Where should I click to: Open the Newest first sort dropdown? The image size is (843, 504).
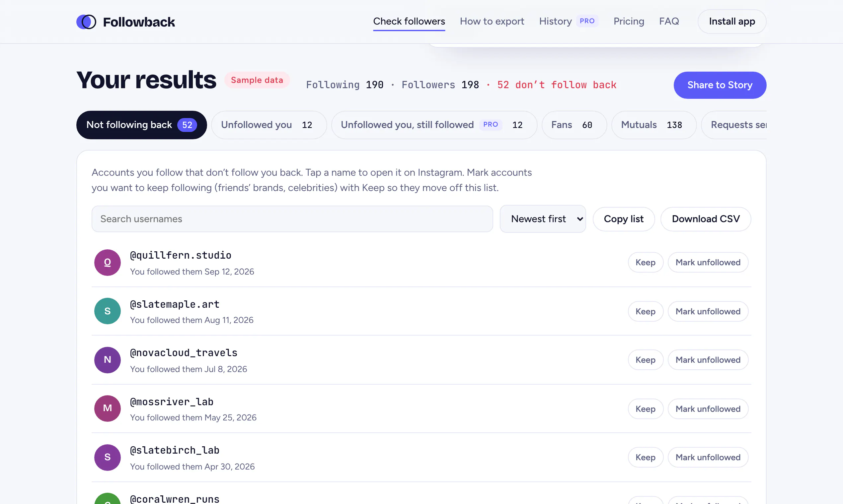pos(543,219)
